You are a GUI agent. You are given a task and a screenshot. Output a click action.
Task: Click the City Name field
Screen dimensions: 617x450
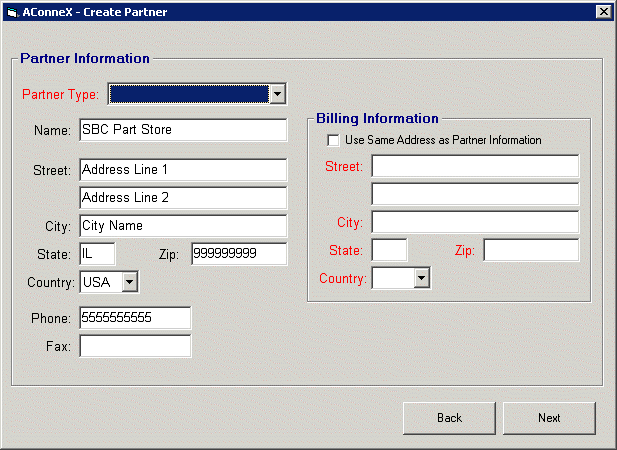[x=183, y=226]
